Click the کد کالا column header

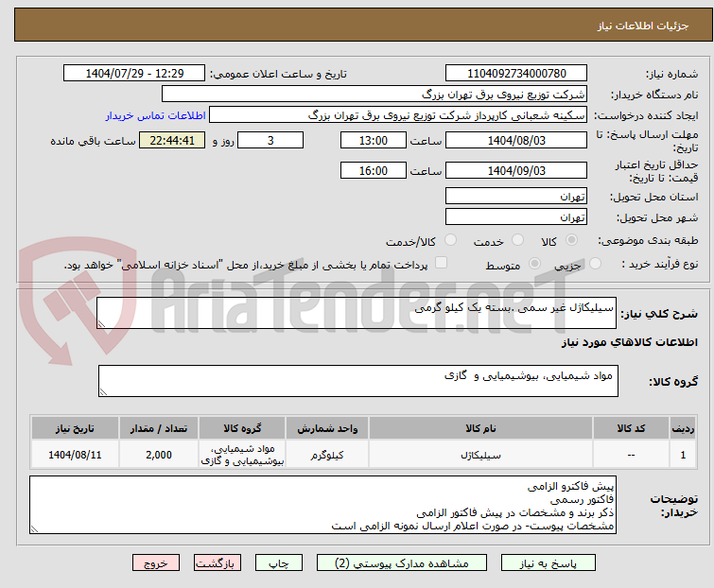tap(631, 428)
